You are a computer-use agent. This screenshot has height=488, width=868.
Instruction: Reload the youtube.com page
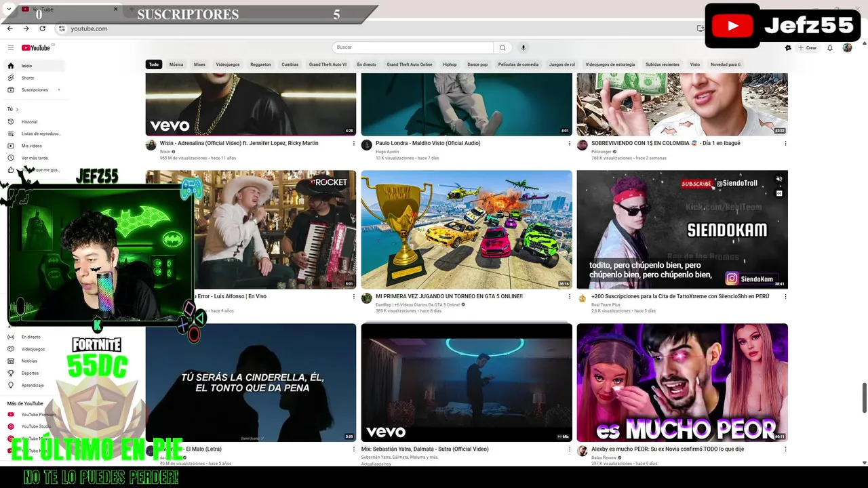42,28
